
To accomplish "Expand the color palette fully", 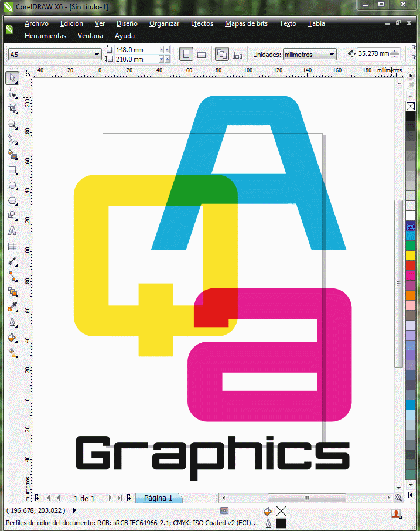I will point(411,495).
